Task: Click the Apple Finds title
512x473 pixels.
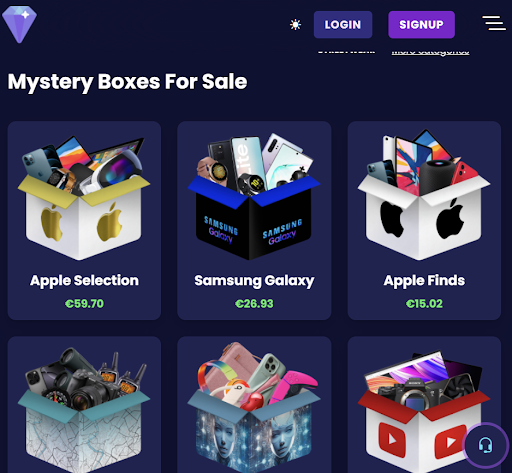Action: (424, 281)
